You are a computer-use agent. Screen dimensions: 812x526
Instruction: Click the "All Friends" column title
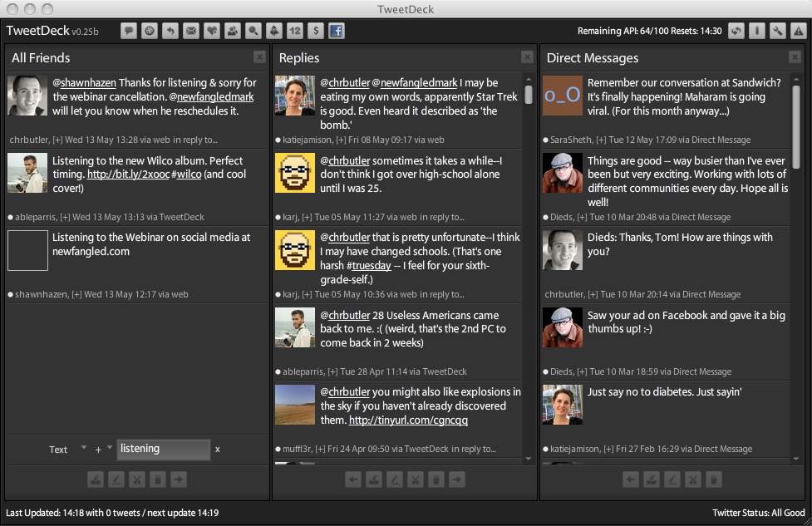coord(41,58)
